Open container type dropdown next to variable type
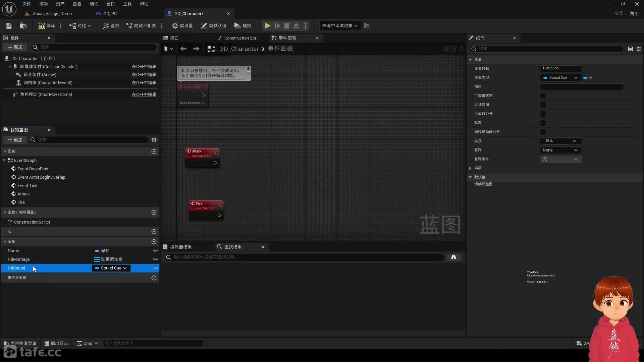The image size is (644, 362). 588,78
